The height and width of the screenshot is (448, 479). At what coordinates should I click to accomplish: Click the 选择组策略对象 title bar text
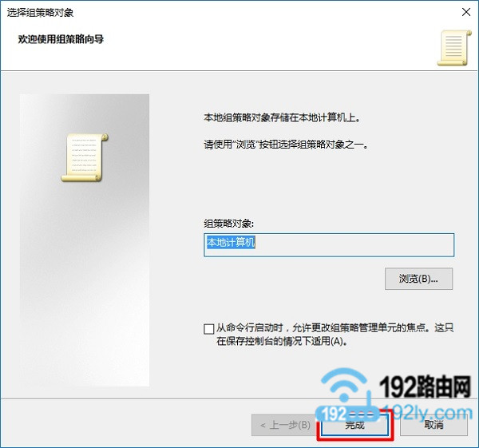point(40,13)
